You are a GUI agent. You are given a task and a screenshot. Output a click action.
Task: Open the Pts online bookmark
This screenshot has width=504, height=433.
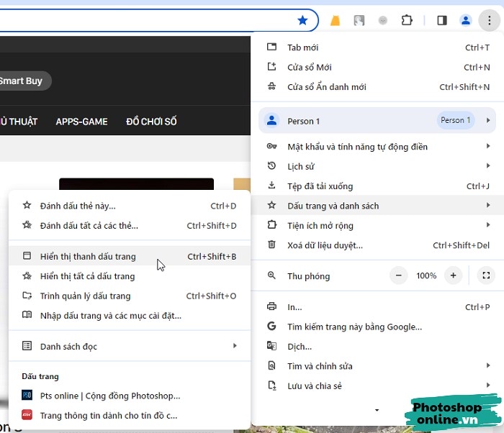(130, 396)
